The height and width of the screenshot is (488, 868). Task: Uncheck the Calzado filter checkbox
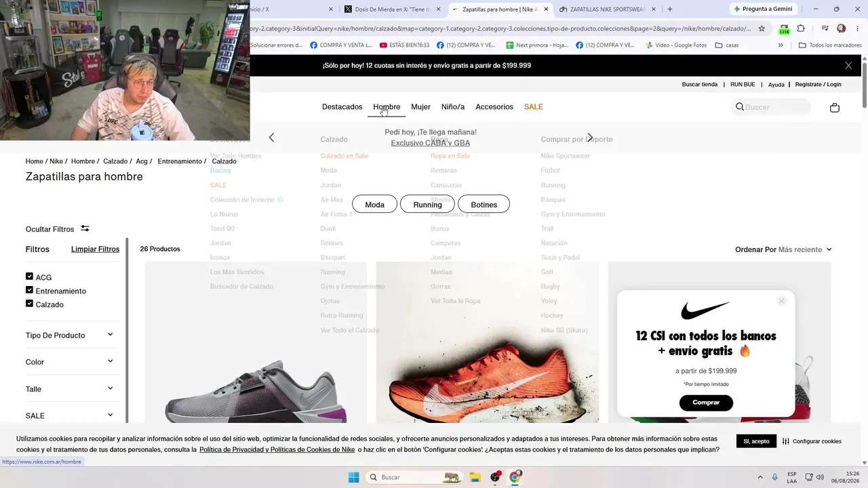click(29, 304)
